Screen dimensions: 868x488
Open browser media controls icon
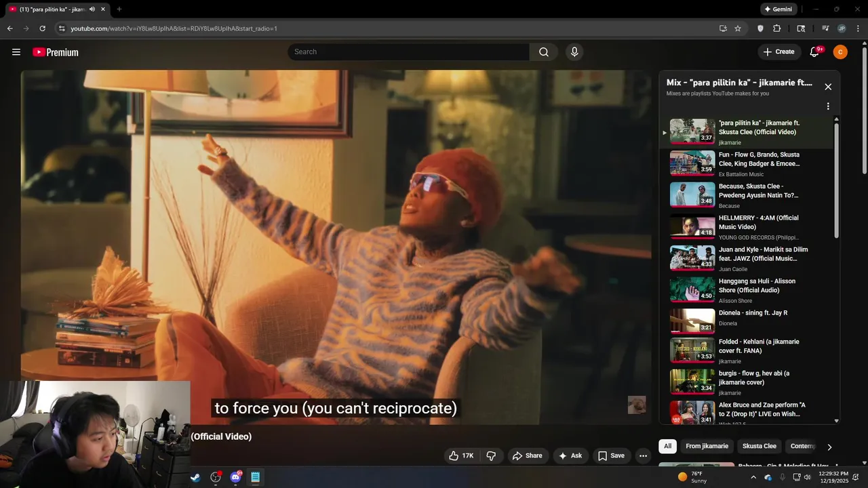(x=825, y=28)
